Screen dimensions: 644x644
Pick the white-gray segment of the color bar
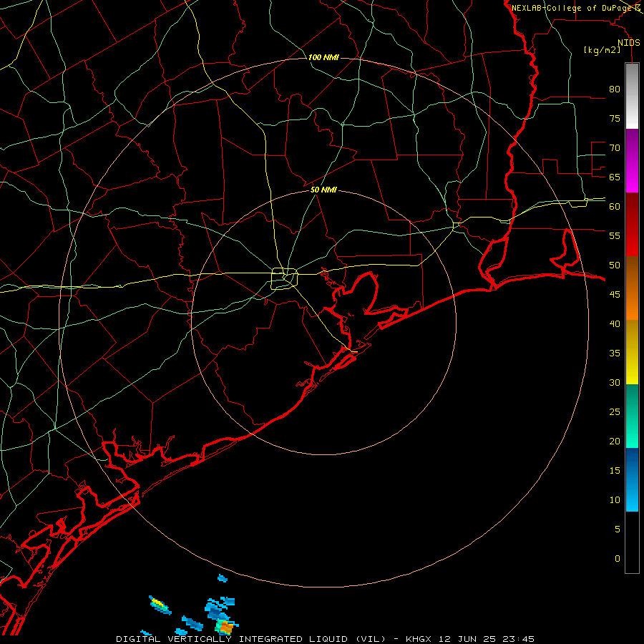point(632,96)
